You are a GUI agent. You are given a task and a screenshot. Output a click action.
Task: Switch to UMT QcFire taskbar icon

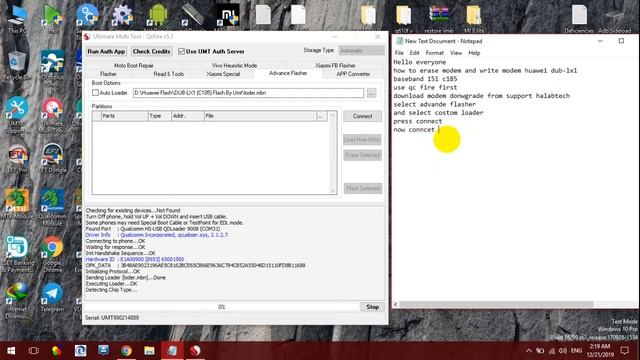(196, 351)
